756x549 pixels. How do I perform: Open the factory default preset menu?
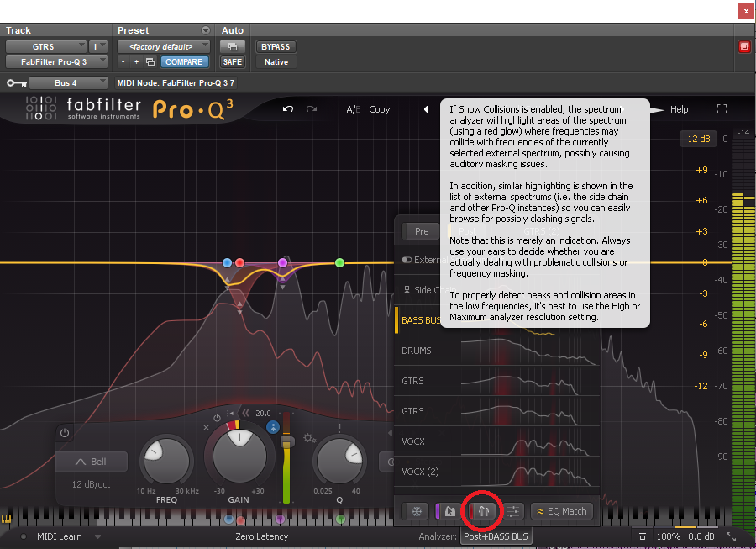[164, 47]
